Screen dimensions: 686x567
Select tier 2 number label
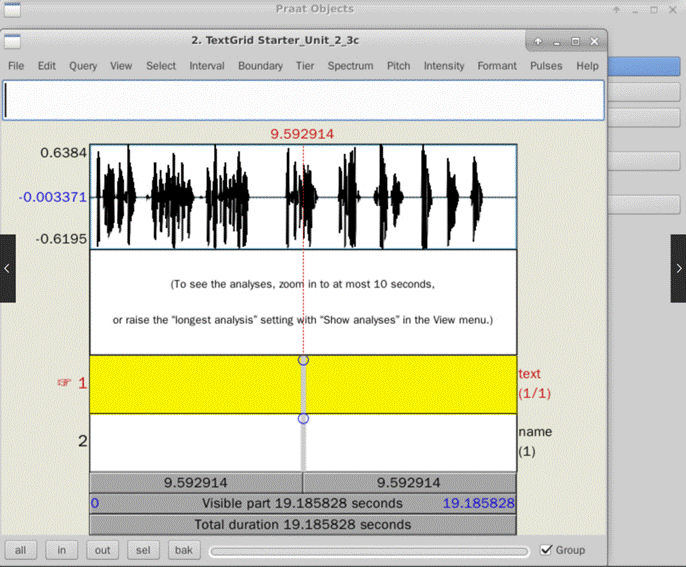[x=83, y=441]
